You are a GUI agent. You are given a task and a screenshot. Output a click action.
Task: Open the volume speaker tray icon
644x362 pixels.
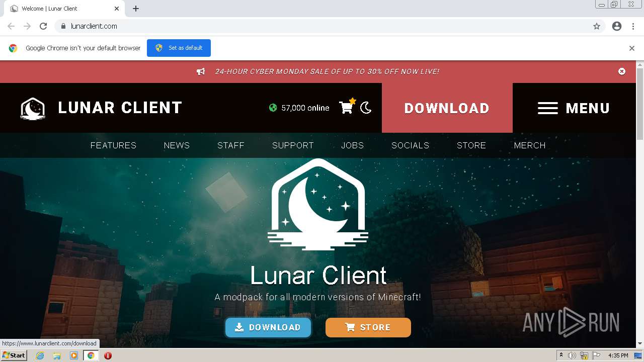pos(572,355)
